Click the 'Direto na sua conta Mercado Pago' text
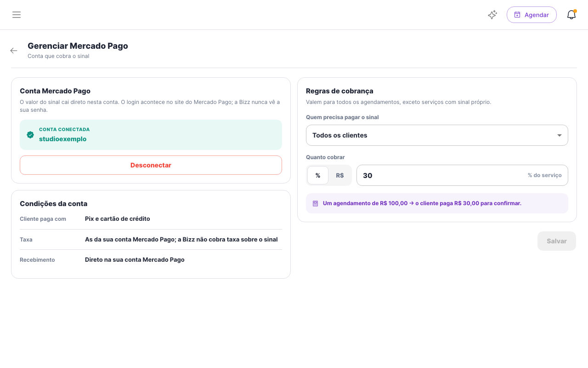The width and height of the screenshot is (588, 368). tap(135, 259)
